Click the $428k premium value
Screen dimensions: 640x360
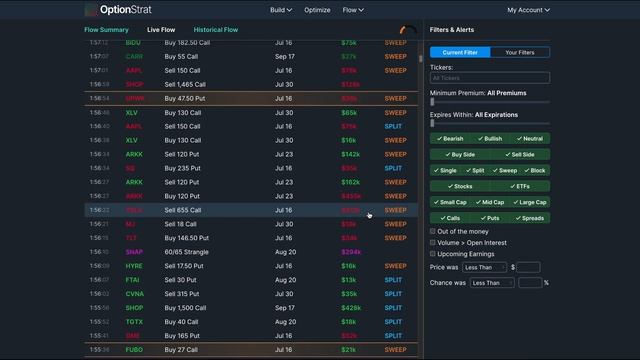click(x=351, y=308)
